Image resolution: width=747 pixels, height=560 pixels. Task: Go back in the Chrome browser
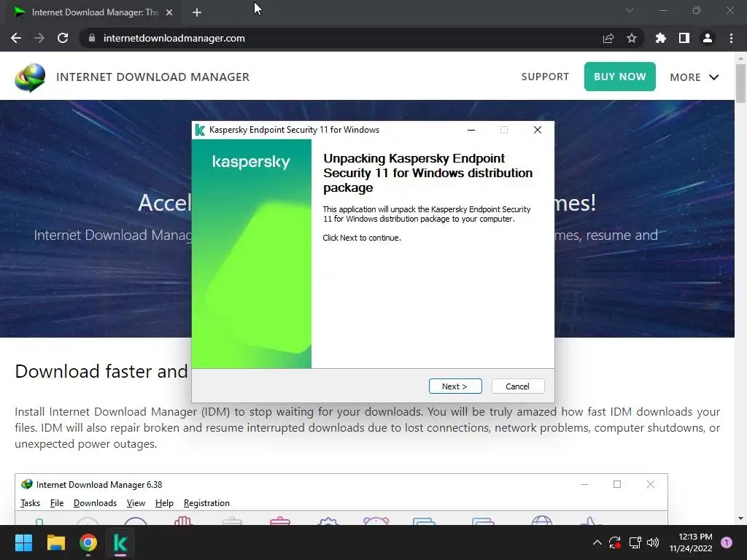coord(16,38)
